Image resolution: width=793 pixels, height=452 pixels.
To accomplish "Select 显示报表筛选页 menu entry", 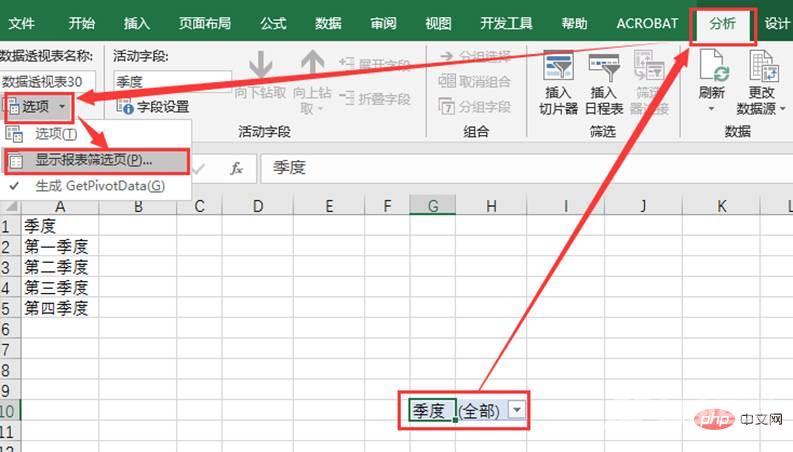I will pyautogui.click(x=94, y=160).
